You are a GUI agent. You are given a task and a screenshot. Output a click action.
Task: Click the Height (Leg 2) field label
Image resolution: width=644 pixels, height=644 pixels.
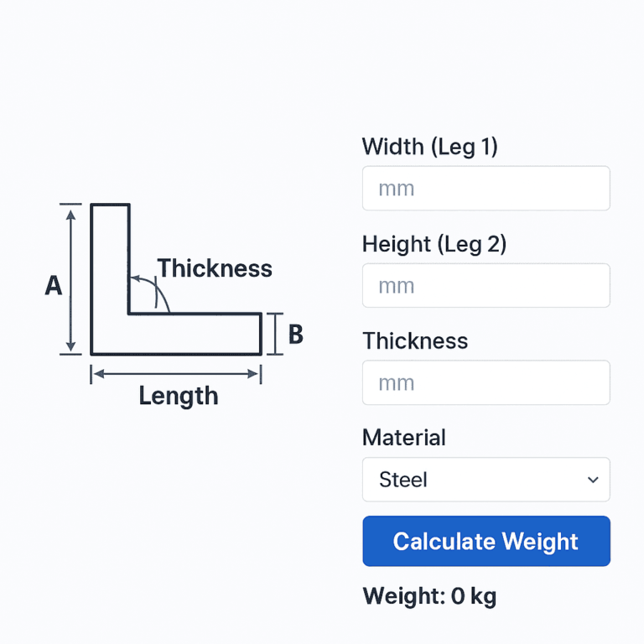[x=434, y=244]
